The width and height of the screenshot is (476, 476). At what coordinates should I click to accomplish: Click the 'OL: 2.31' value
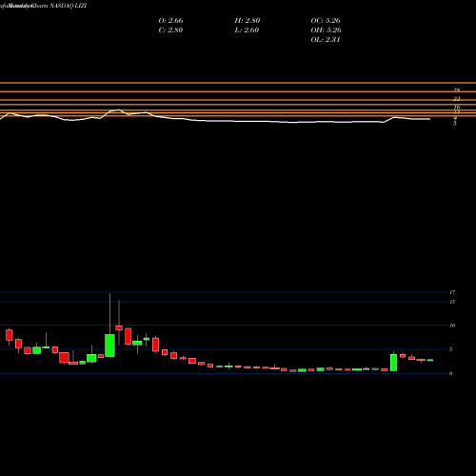[x=326, y=40]
